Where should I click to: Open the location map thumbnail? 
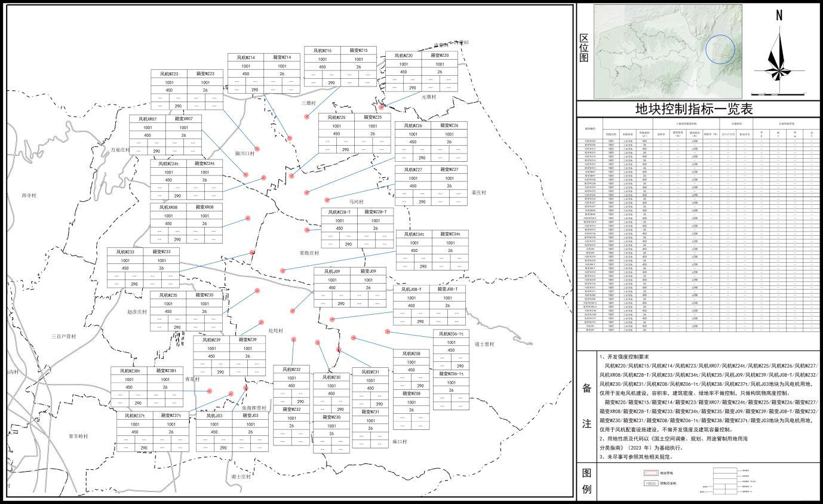pyautogui.click(x=668, y=51)
